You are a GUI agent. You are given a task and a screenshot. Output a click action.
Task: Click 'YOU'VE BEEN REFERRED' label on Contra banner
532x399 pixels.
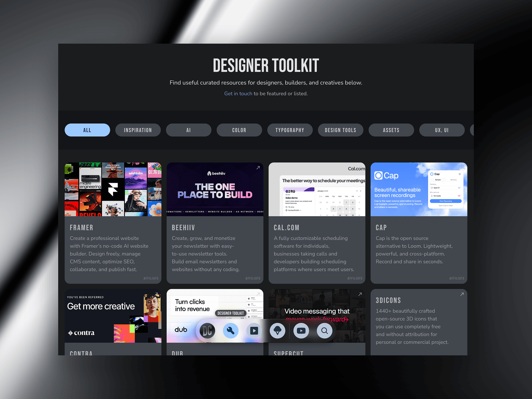(85, 297)
